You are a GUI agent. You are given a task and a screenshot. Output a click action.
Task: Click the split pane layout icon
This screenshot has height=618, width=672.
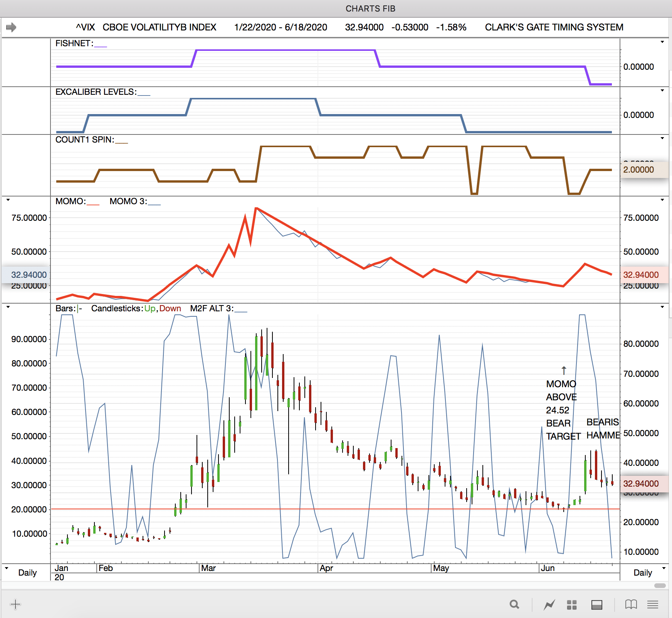596,605
